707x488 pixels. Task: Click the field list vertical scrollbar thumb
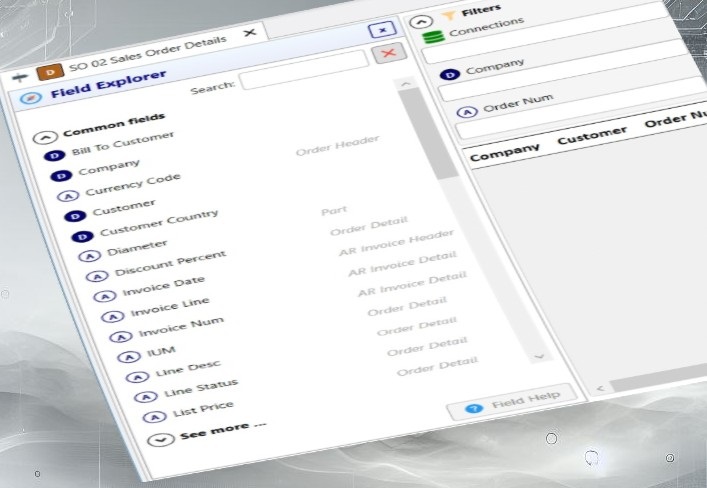(x=428, y=133)
